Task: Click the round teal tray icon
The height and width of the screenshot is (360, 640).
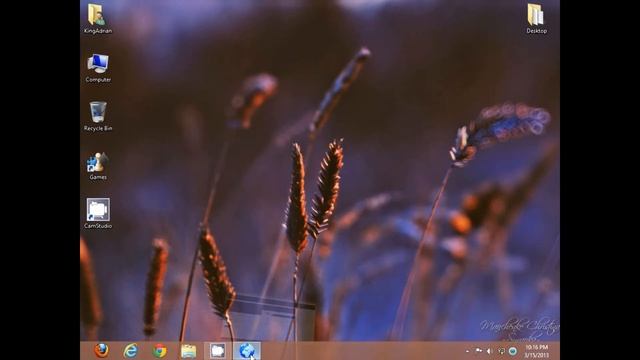Action: [513, 351]
